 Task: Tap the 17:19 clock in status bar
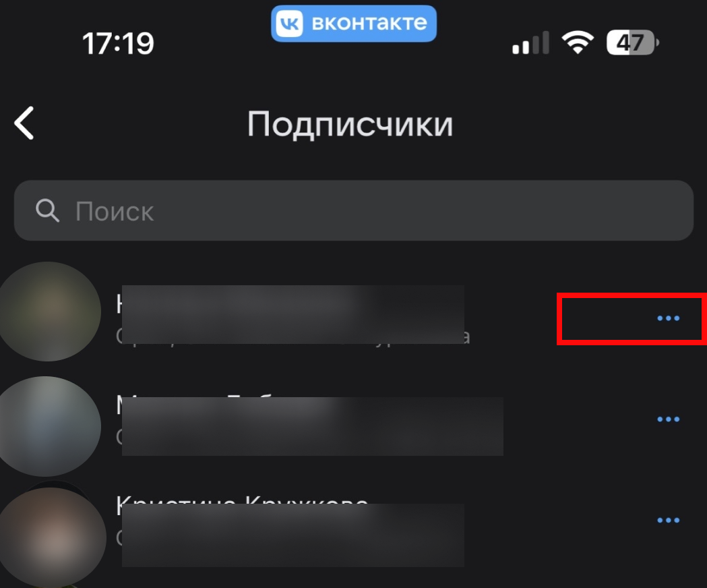point(118,44)
